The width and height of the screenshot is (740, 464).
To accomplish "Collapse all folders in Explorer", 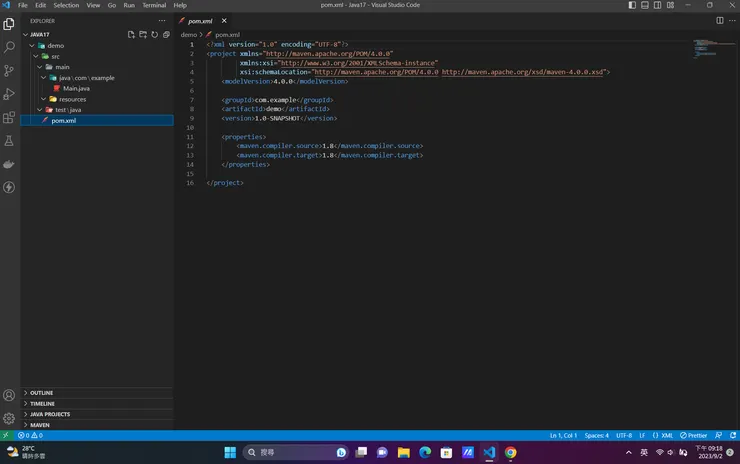I will pyautogui.click(x=166, y=34).
